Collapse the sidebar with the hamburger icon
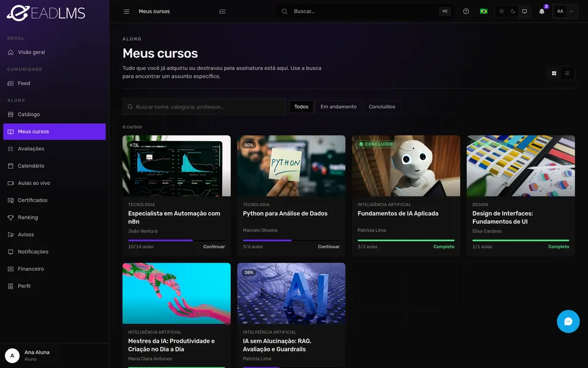Image resolution: width=588 pixels, height=368 pixels. coord(126,11)
